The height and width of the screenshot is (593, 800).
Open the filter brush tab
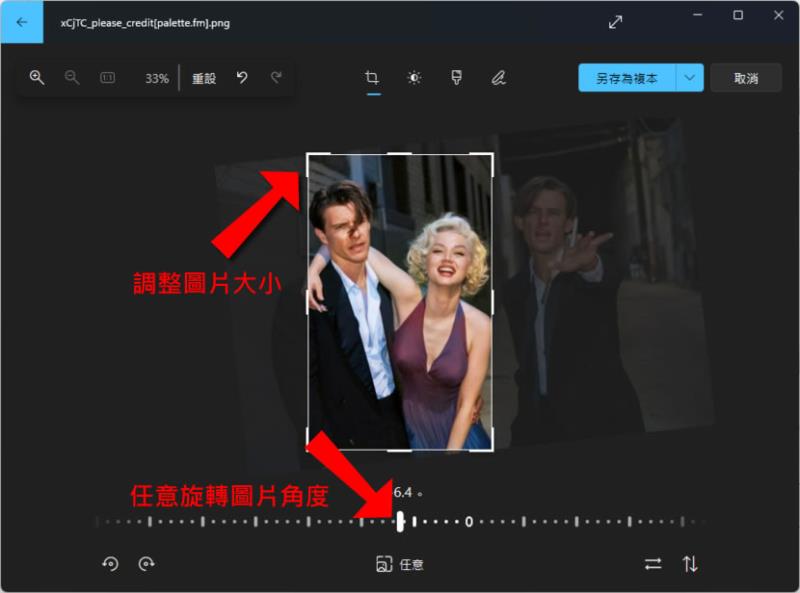[456, 78]
